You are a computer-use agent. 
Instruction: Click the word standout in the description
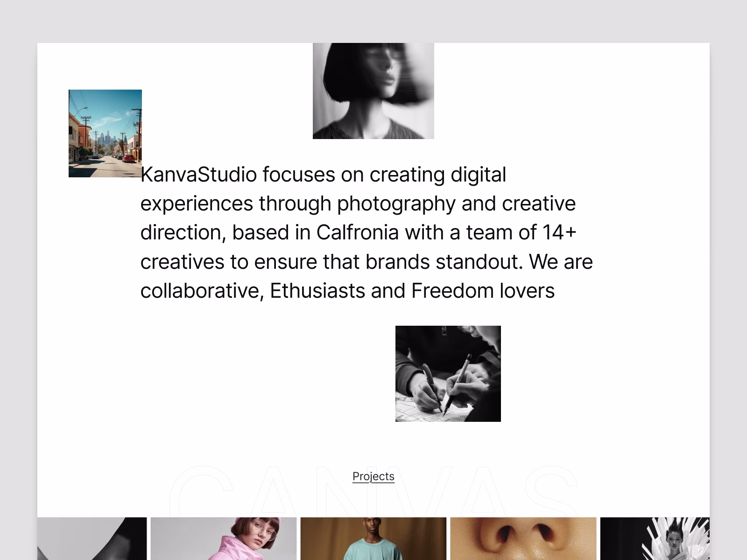click(478, 262)
